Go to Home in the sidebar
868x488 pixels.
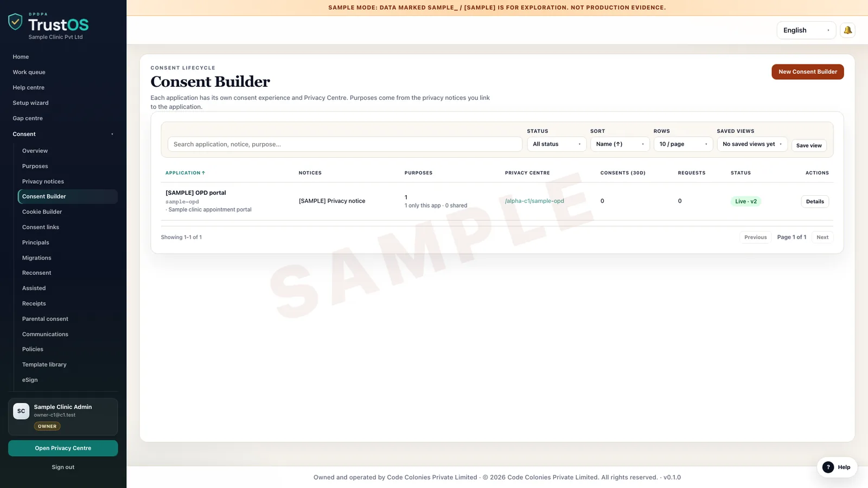point(21,57)
